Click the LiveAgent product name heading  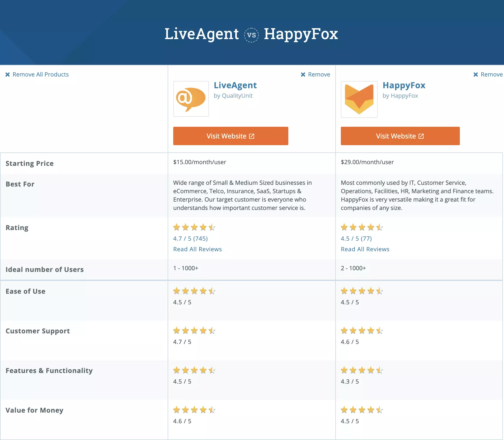[236, 85]
